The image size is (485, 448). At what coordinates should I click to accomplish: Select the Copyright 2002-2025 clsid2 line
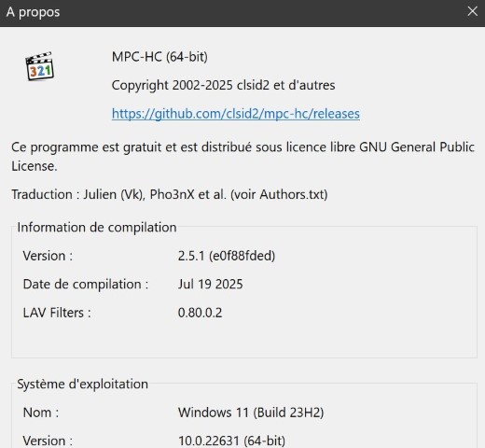[x=223, y=85]
